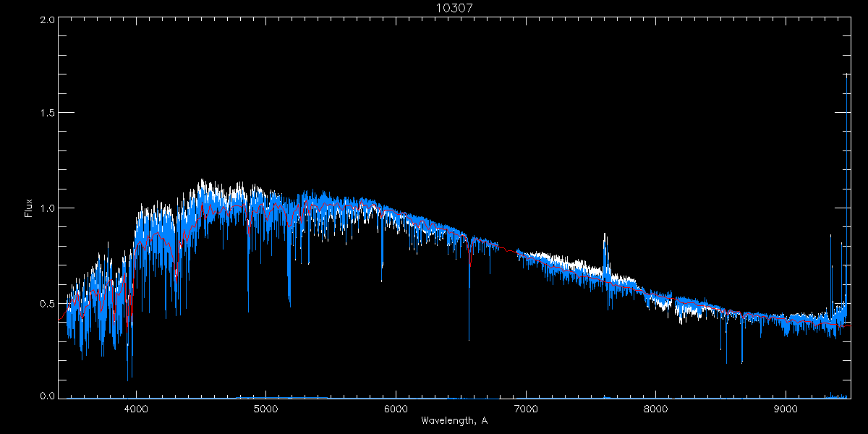Image resolution: width=868 pixels, height=434 pixels.
Task: Click the 9000 wavelength tick label
Action: [x=786, y=408]
